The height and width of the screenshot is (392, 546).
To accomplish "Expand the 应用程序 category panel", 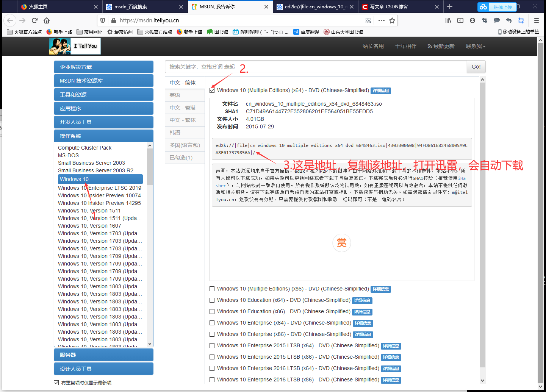I will [x=103, y=108].
